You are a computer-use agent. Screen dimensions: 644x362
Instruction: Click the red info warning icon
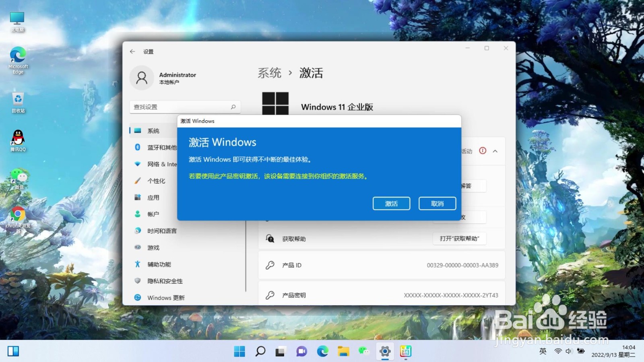(x=483, y=150)
